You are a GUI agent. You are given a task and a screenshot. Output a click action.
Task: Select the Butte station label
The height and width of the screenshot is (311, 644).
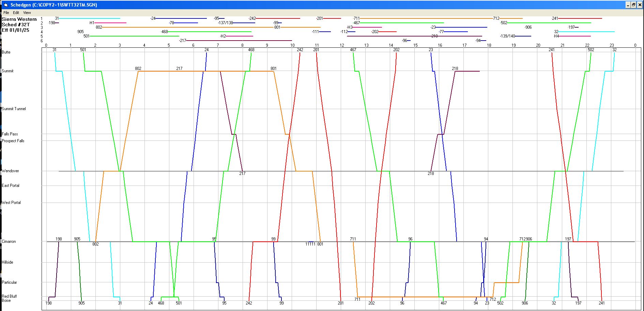(x=6, y=52)
